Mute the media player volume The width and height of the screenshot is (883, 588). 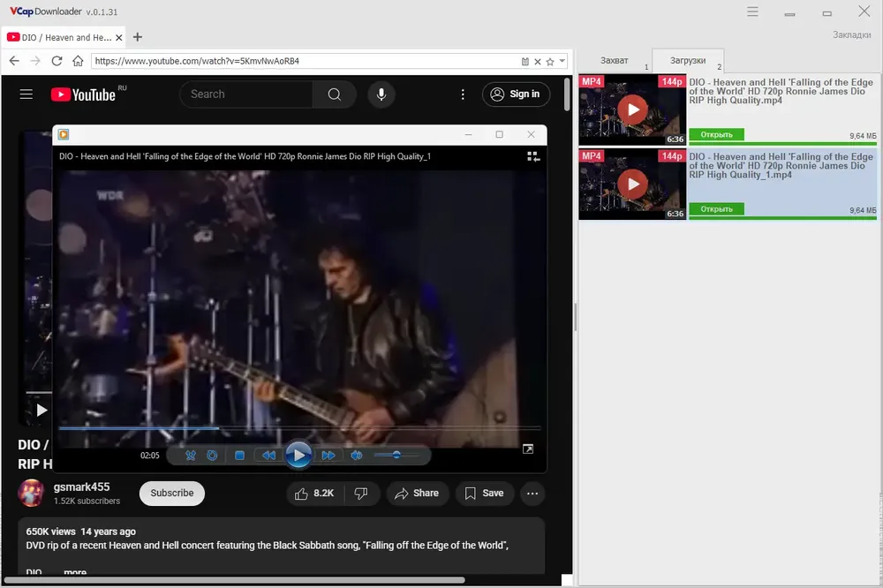click(x=357, y=455)
